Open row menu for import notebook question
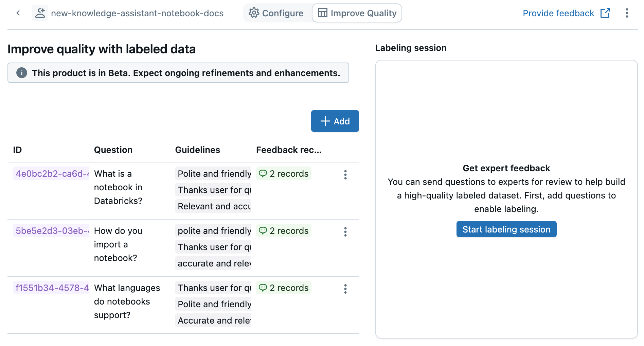This screenshot has height=346, width=644. click(345, 232)
